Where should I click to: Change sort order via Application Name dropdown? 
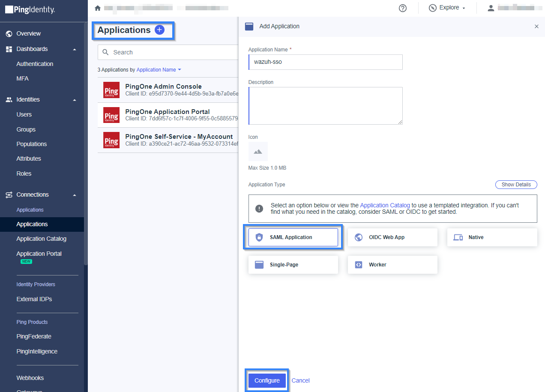tap(159, 70)
